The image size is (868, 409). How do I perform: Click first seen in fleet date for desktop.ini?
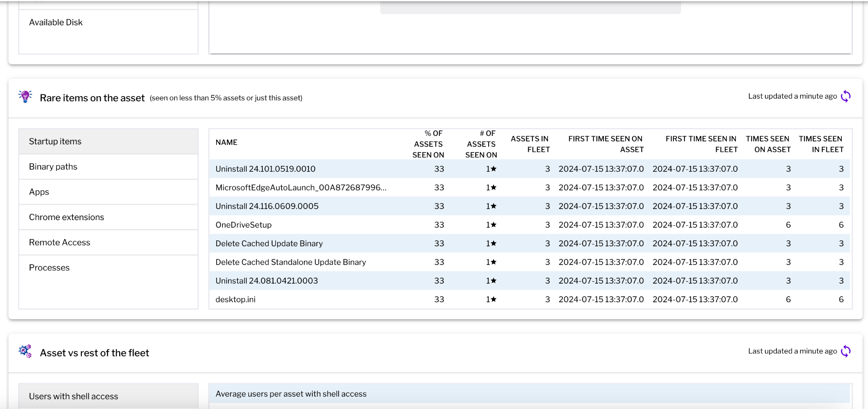(695, 299)
